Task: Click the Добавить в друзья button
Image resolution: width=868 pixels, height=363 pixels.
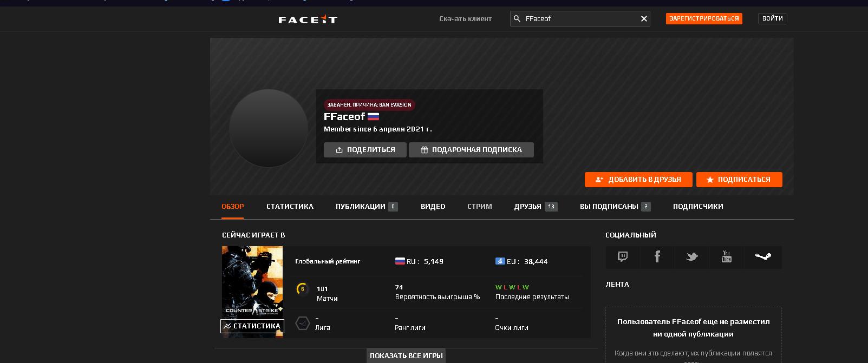Action: pyautogui.click(x=638, y=180)
